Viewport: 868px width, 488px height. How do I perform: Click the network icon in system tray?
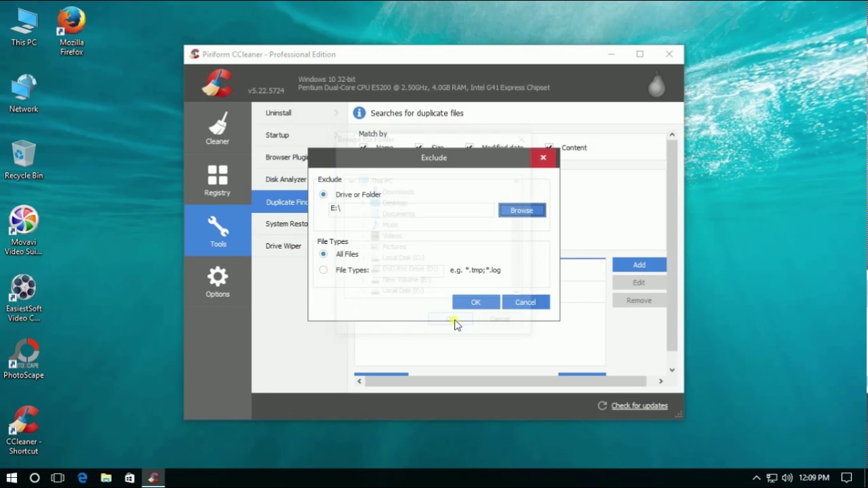(x=772, y=478)
